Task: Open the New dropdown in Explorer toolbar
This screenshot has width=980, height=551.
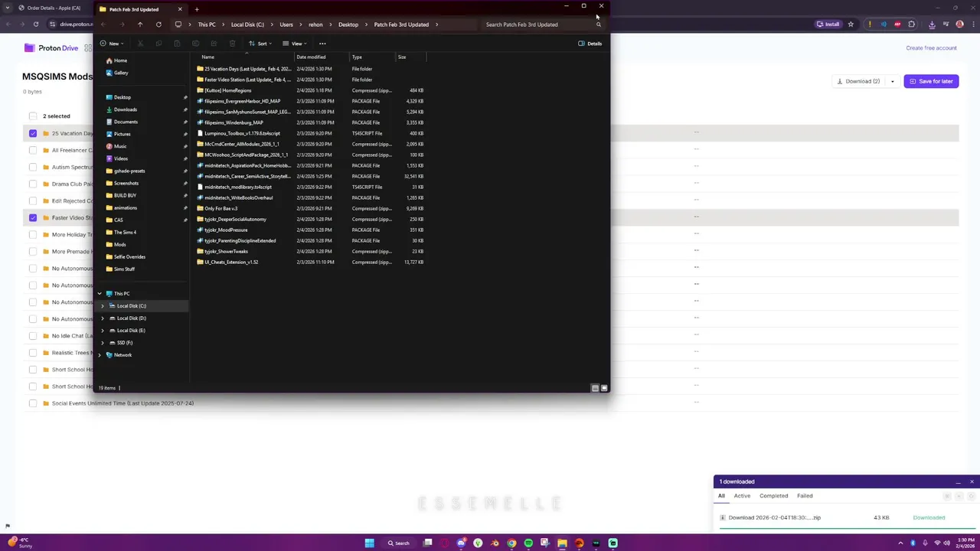Action: click(110, 44)
